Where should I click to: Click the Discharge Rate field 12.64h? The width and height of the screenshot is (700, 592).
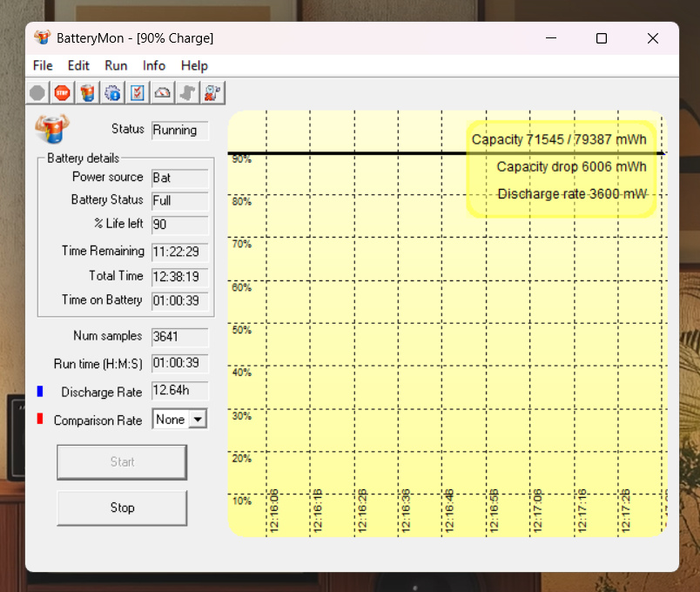pyautogui.click(x=180, y=391)
